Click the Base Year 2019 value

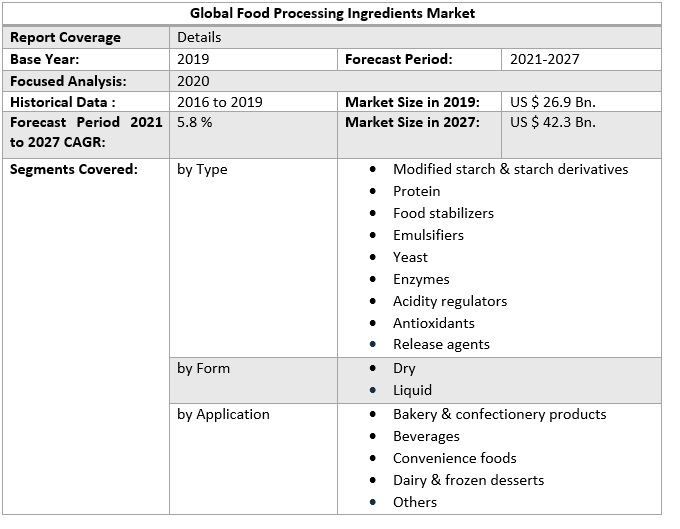click(x=193, y=59)
